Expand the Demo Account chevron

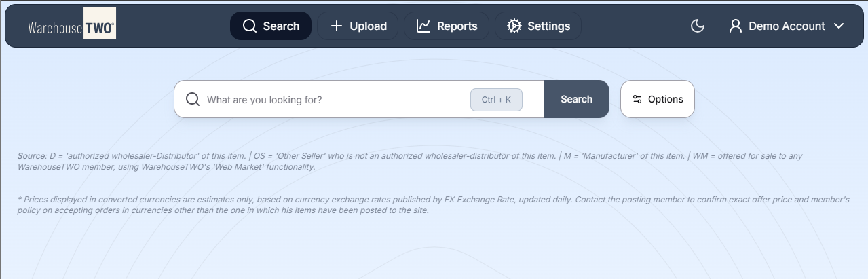point(839,26)
